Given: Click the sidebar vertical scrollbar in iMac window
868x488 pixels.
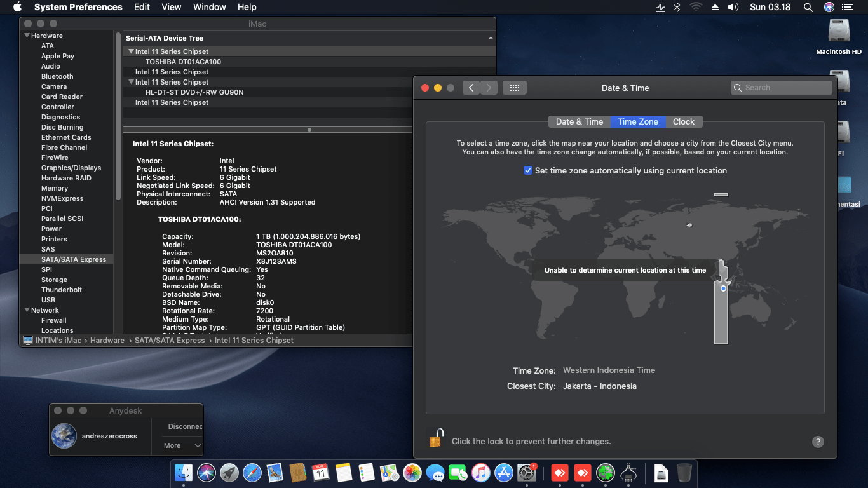Looking at the screenshot, I should click(x=118, y=127).
